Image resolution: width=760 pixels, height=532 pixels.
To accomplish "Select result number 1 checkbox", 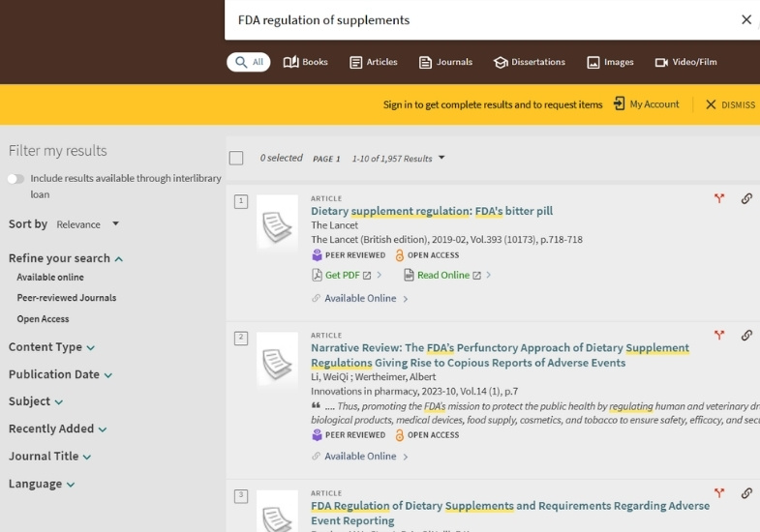I will pyautogui.click(x=241, y=201).
